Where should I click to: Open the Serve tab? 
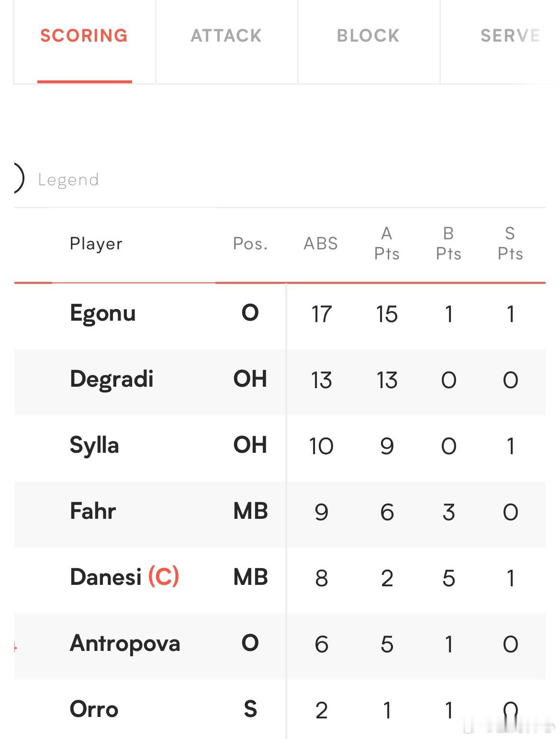(510, 36)
